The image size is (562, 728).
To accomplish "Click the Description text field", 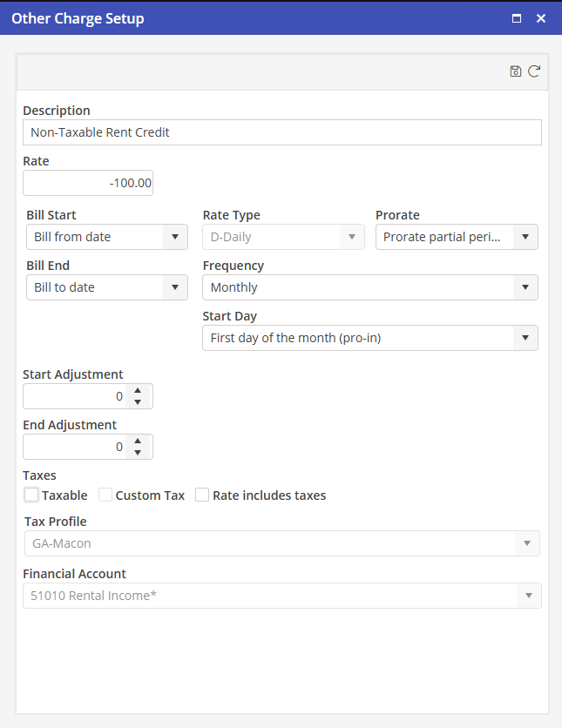I will tap(281, 132).
